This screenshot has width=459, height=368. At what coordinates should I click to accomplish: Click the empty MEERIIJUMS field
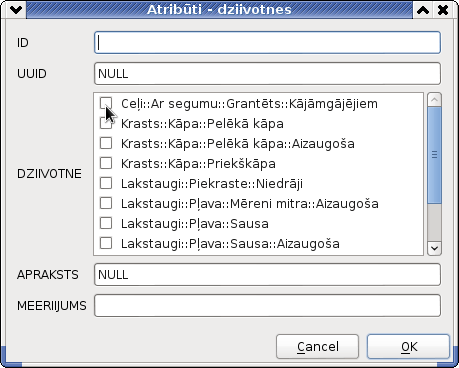pos(267,305)
